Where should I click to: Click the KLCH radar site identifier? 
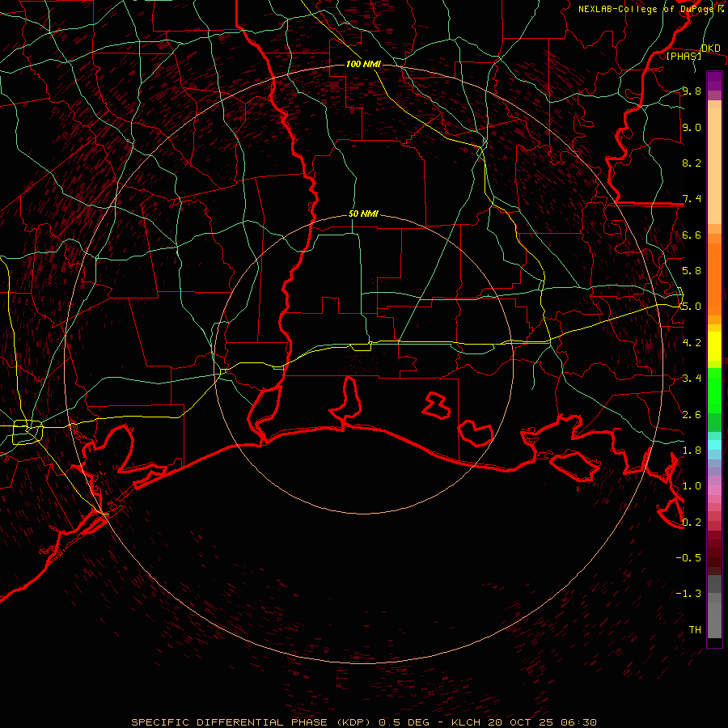pyautogui.click(x=466, y=722)
